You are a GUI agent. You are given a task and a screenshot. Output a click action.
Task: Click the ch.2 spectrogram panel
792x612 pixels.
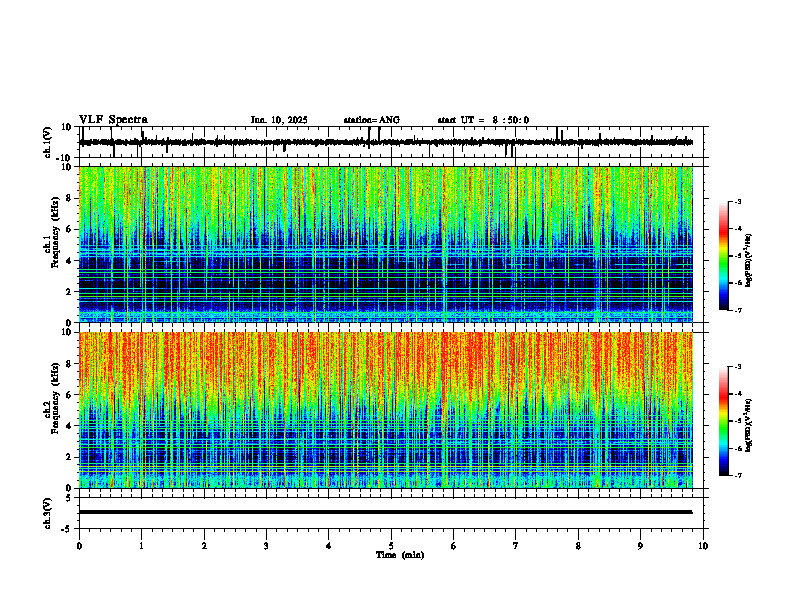[x=386, y=410]
